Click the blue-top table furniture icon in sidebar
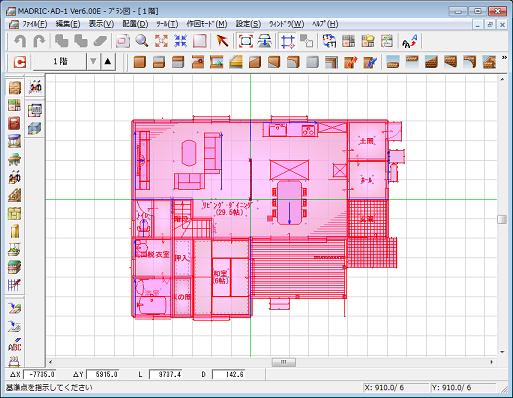Viewport: 513px width, 398px height. [14, 141]
